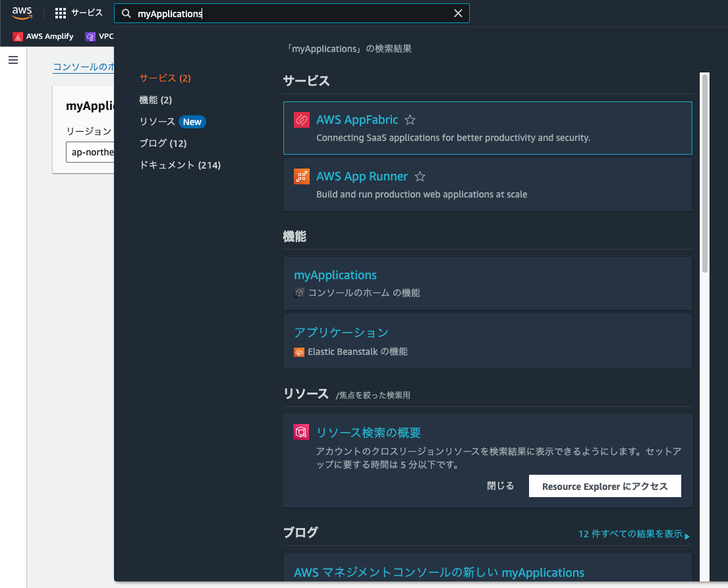
Task: Click the Console Home icon under myApplications
Action: point(298,293)
